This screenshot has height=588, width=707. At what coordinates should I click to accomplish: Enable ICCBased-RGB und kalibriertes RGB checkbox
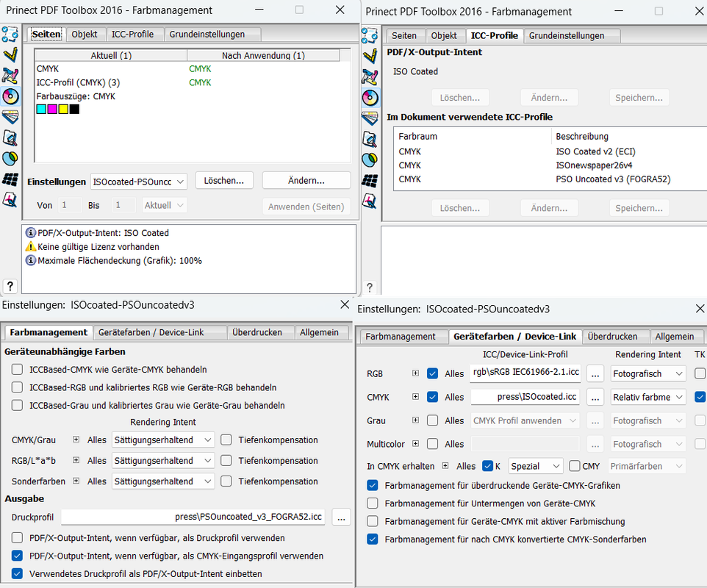point(17,387)
